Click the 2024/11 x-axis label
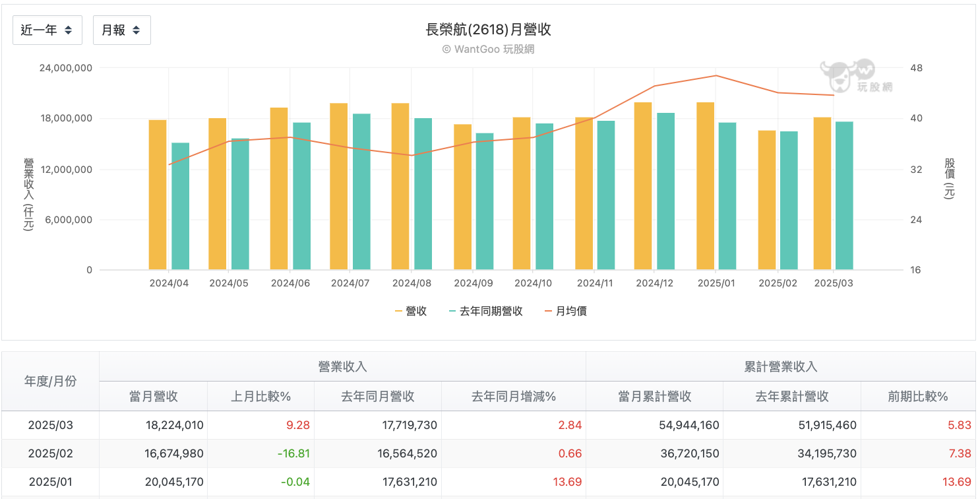 pyautogui.click(x=596, y=283)
